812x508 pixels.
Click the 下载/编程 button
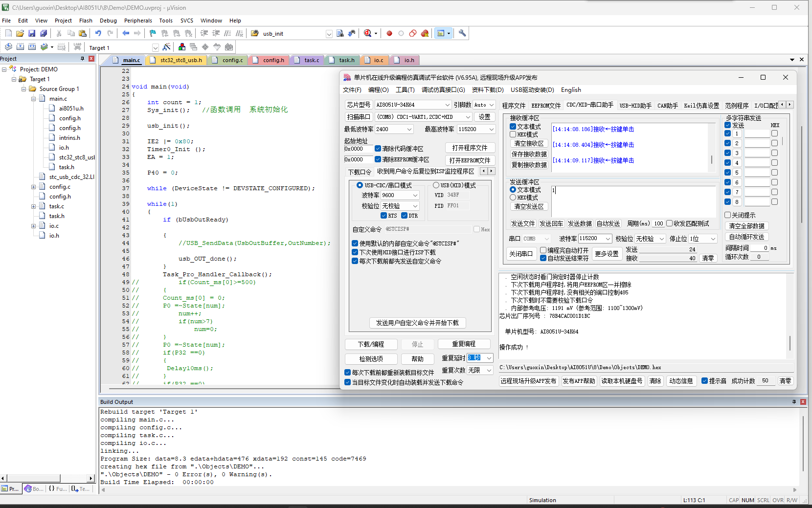point(371,344)
